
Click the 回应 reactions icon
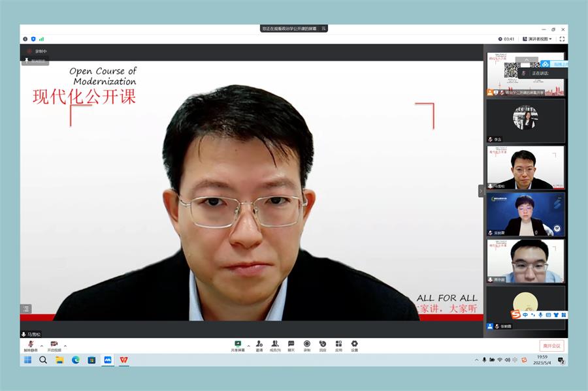pyautogui.click(x=323, y=344)
